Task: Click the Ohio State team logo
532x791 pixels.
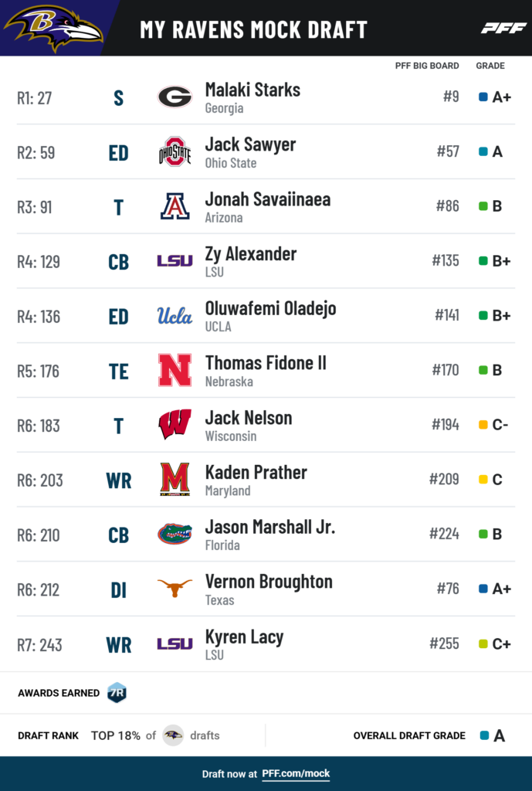Action: (175, 152)
